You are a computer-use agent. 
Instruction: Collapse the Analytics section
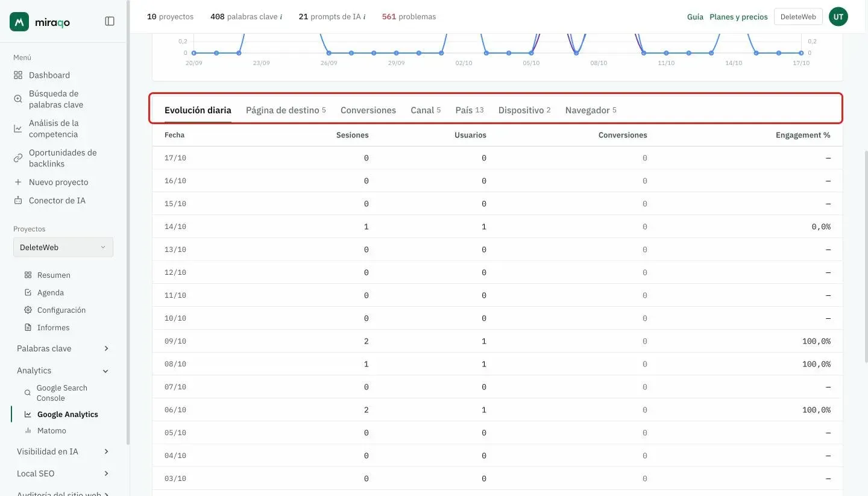coord(63,371)
